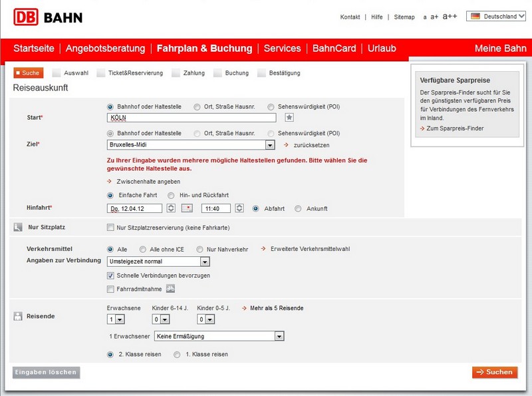Click the DB Bahn logo
Screen dimensions: 532x396
(48, 17)
